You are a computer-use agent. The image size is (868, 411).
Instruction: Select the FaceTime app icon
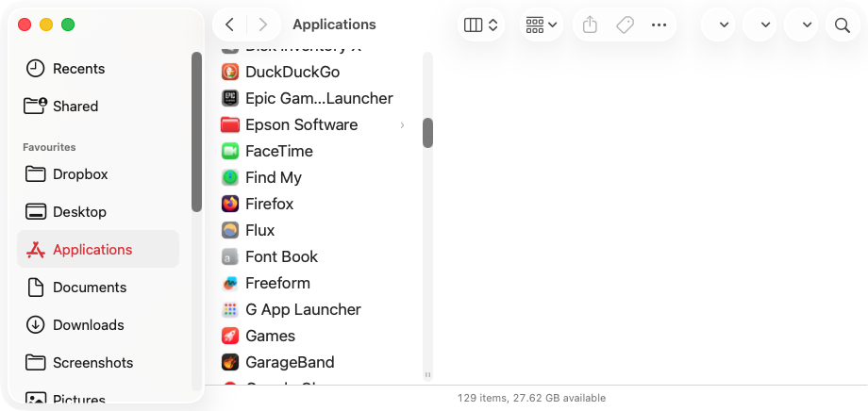tap(229, 151)
